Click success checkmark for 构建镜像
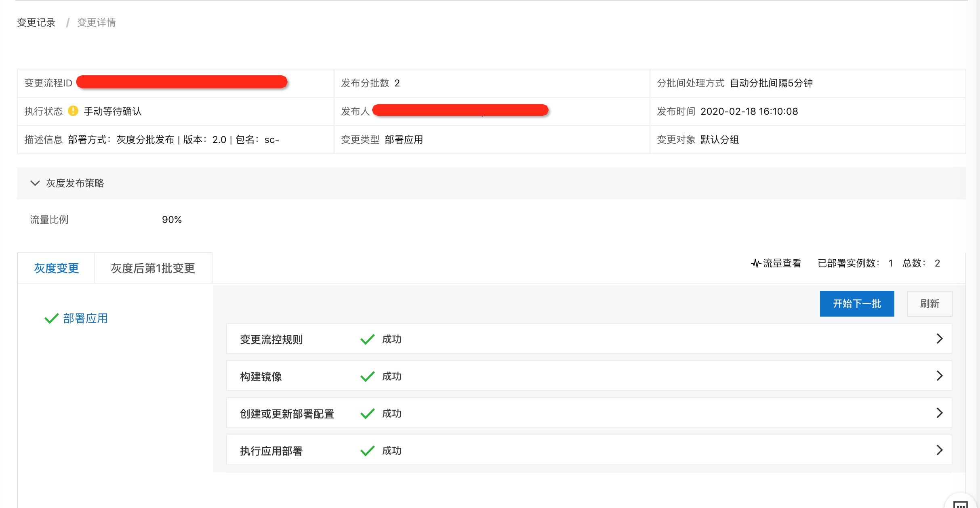The width and height of the screenshot is (980, 508). coord(367,376)
